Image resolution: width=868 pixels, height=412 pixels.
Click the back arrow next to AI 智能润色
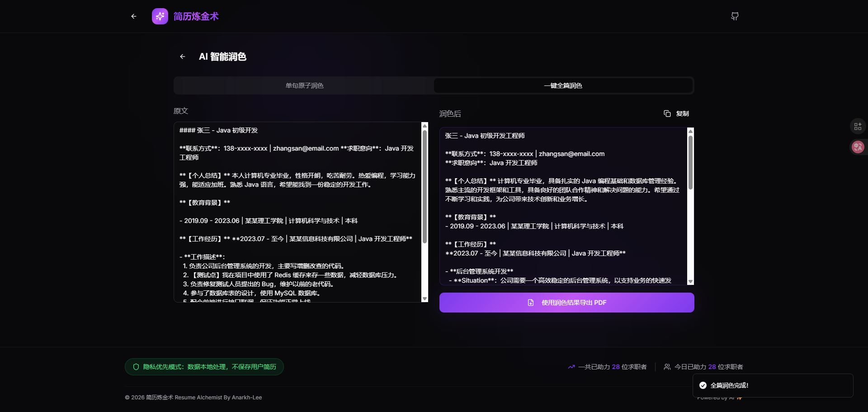pyautogui.click(x=183, y=57)
